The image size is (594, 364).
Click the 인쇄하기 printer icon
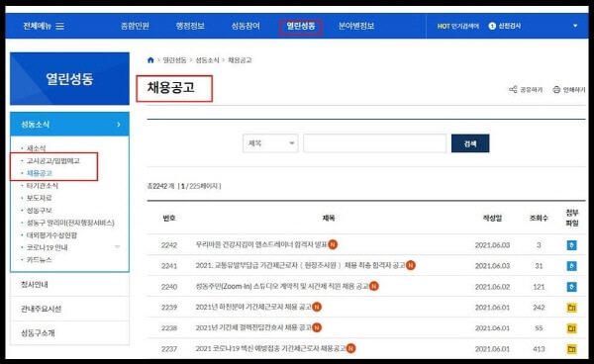tap(556, 89)
